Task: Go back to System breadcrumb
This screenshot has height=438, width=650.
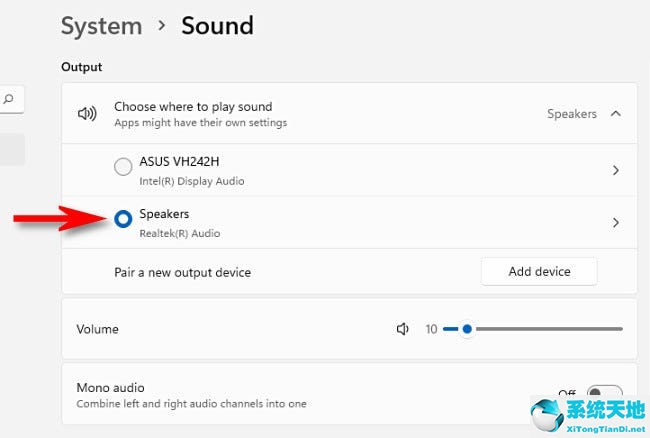Action: (x=102, y=26)
